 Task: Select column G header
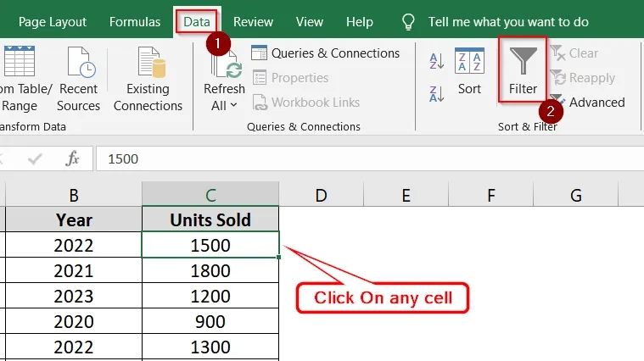coord(576,195)
